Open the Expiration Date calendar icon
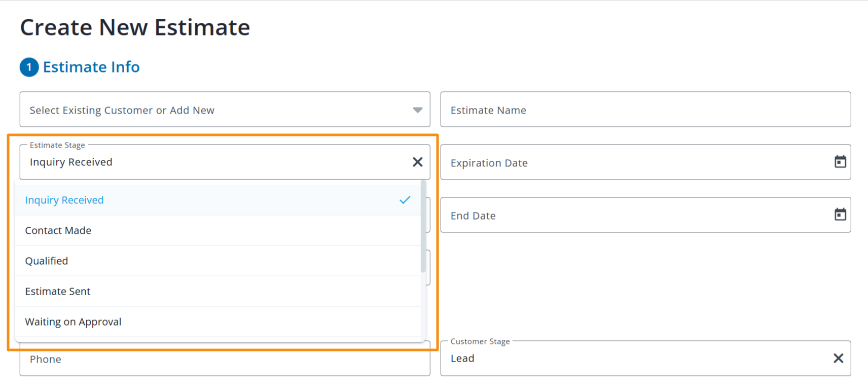The height and width of the screenshot is (388, 868). [x=840, y=162]
